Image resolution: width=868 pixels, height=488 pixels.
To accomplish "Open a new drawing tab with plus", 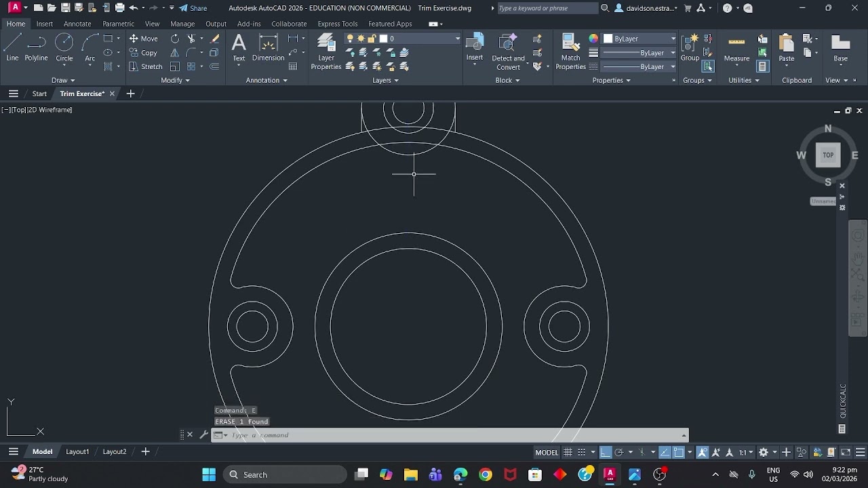I will (131, 94).
